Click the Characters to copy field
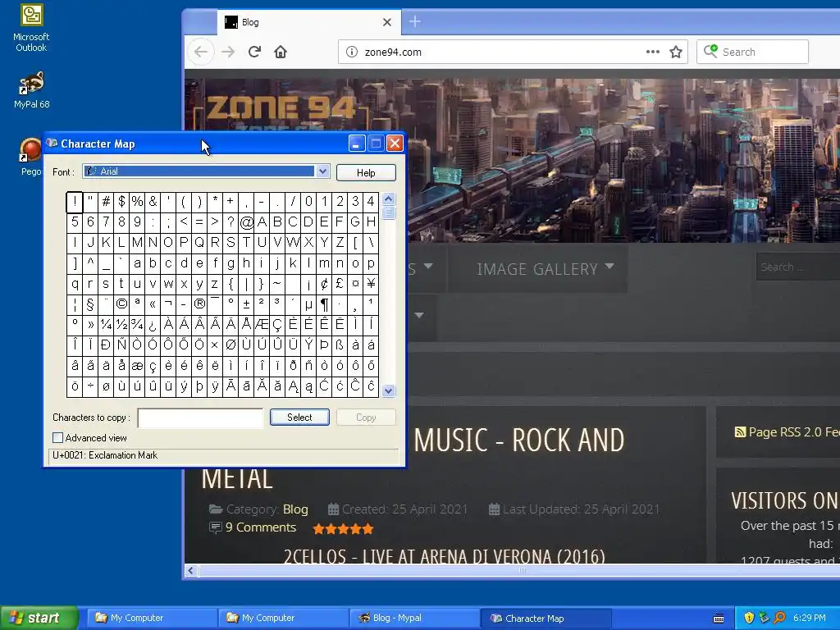Screen dimensions: 840x630 (200, 418)
